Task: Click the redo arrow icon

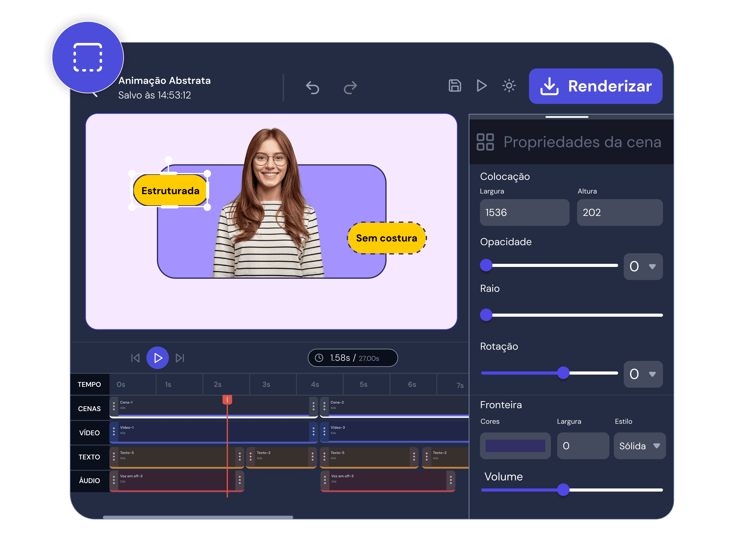Action: click(350, 88)
